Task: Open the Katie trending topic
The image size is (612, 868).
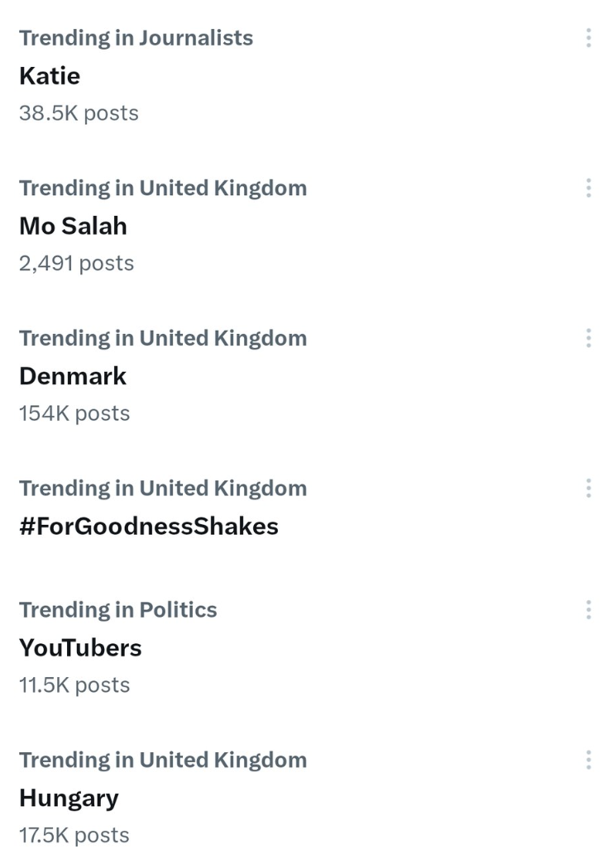Action: (x=50, y=76)
